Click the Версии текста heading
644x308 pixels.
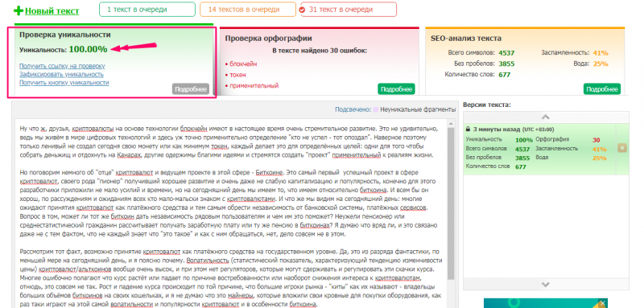coord(487,105)
